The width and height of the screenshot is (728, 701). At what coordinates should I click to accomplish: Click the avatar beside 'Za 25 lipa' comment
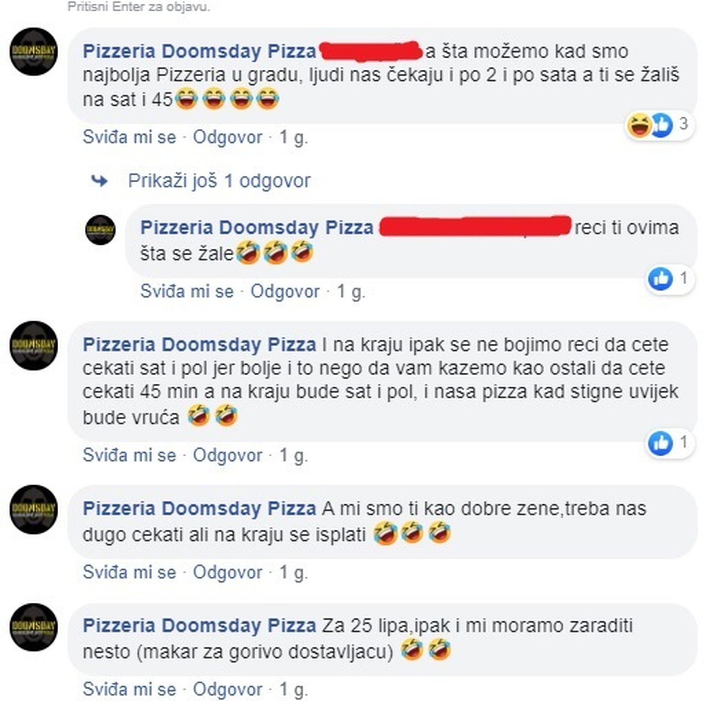pos(34,627)
